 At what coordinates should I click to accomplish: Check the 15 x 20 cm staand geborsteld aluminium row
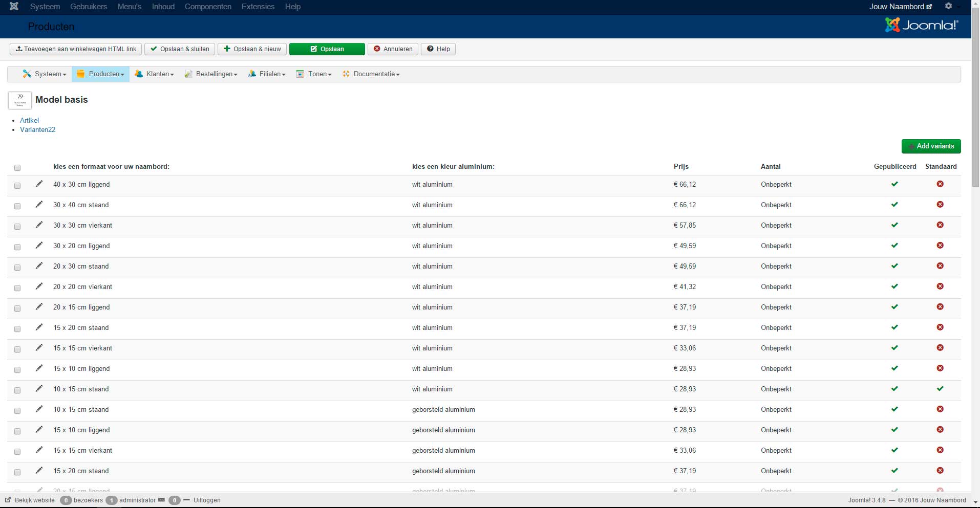pyautogui.click(x=17, y=472)
